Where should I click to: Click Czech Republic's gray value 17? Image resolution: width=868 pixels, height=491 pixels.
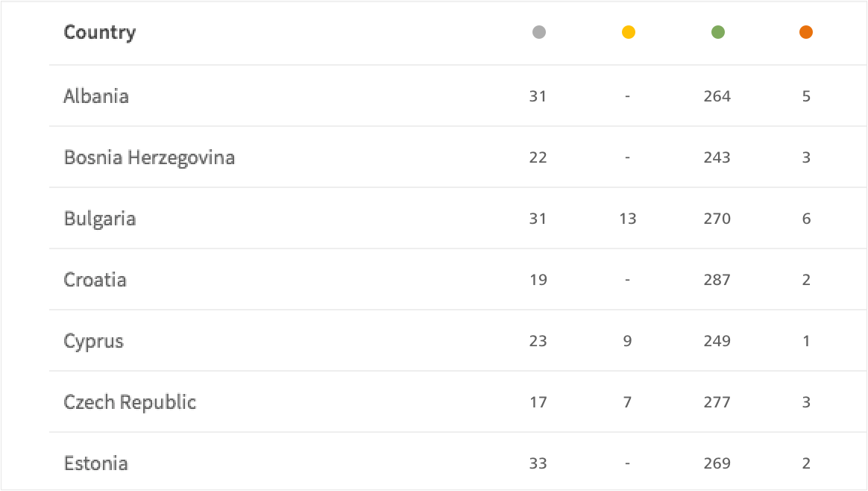coord(538,402)
